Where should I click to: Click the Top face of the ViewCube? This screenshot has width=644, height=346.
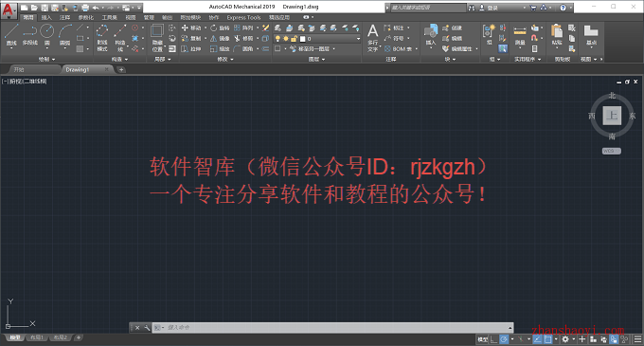pos(612,116)
